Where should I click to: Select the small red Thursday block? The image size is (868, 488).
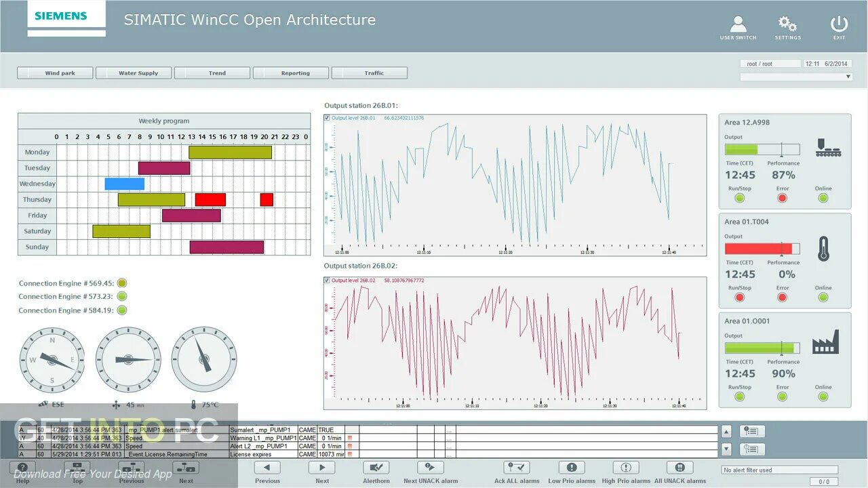[x=267, y=199]
